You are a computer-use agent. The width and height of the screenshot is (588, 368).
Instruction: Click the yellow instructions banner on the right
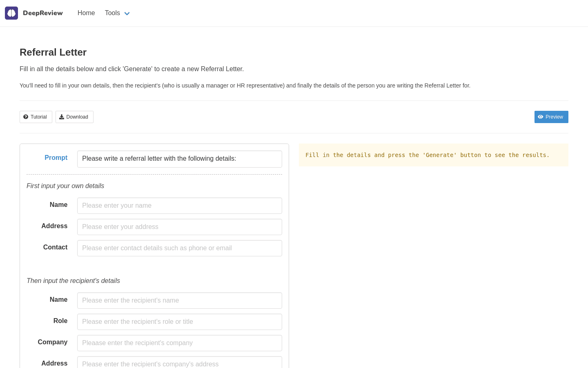[434, 155]
